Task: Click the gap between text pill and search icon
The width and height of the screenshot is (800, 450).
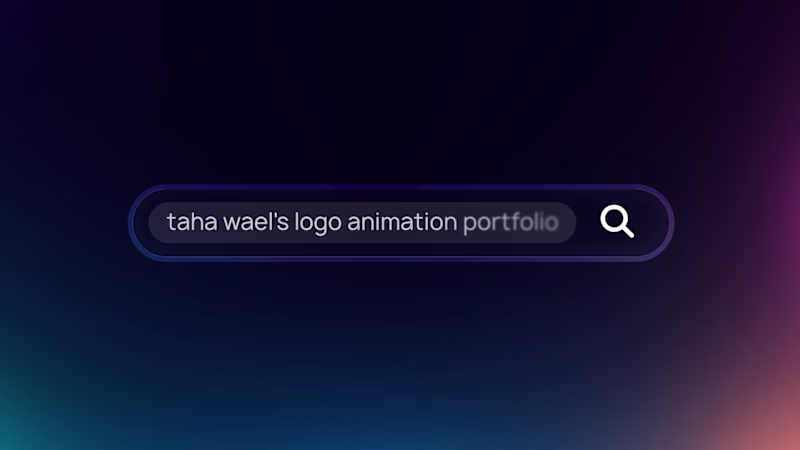Action: (588, 222)
